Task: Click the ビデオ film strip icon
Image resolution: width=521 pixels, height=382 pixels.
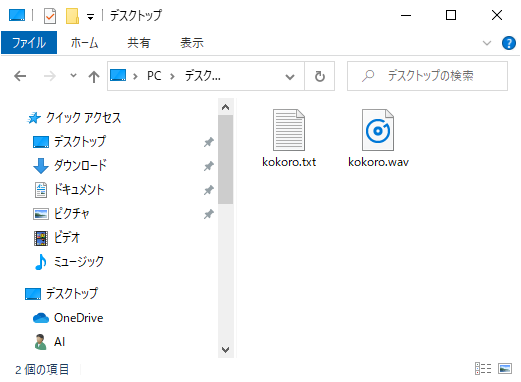Action: pos(41,238)
